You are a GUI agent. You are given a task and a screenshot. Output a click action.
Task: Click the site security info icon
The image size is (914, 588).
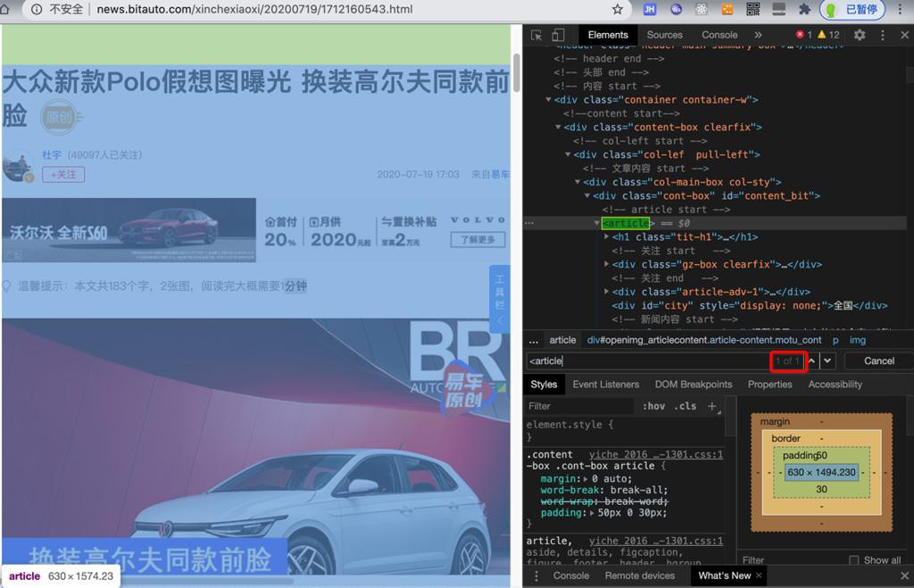[x=36, y=9]
